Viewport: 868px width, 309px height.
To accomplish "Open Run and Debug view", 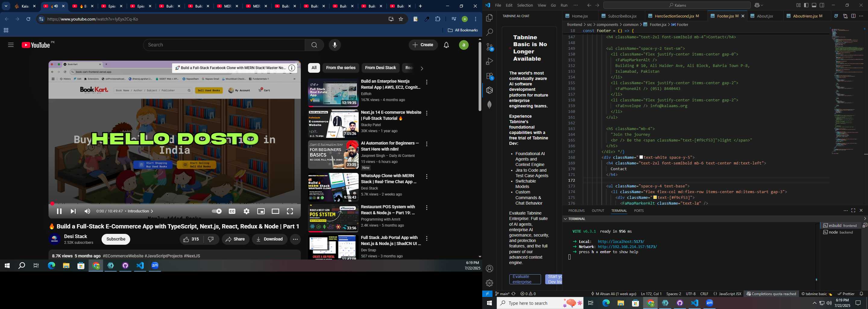I will (x=489, y=61).
